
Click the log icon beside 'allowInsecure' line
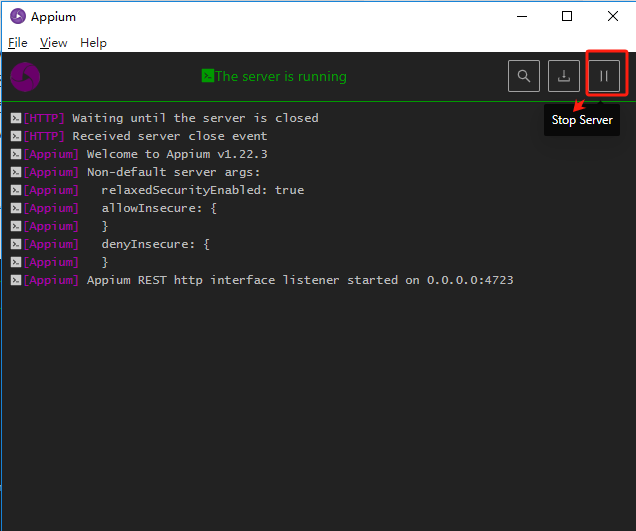(16, 208)
